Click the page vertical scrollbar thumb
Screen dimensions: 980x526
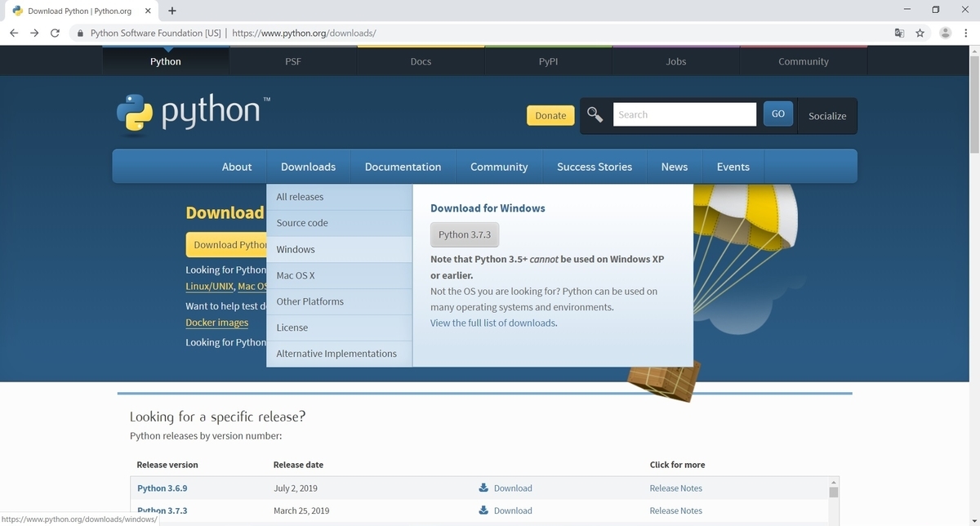(x=973, y=104)
